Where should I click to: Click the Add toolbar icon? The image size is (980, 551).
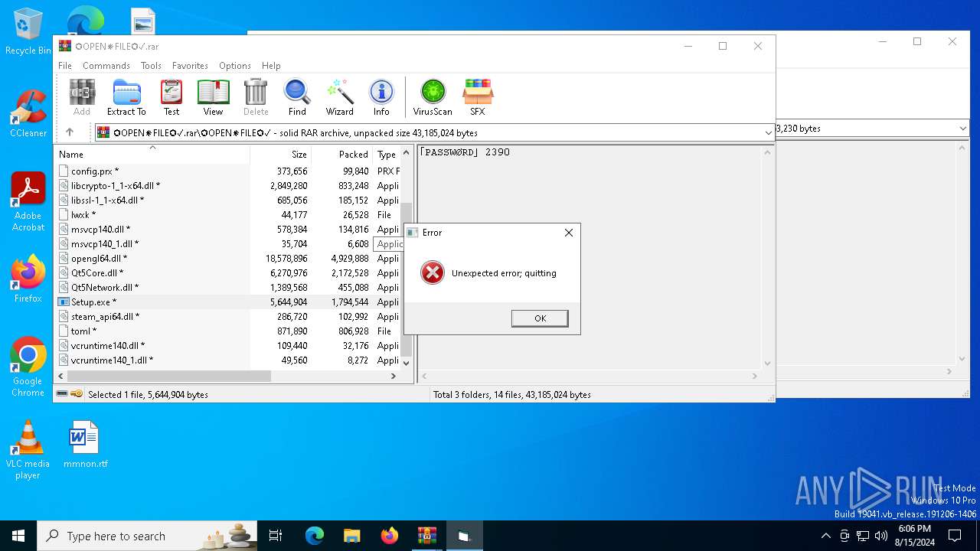pyautogui.click(x=82, y=97)
